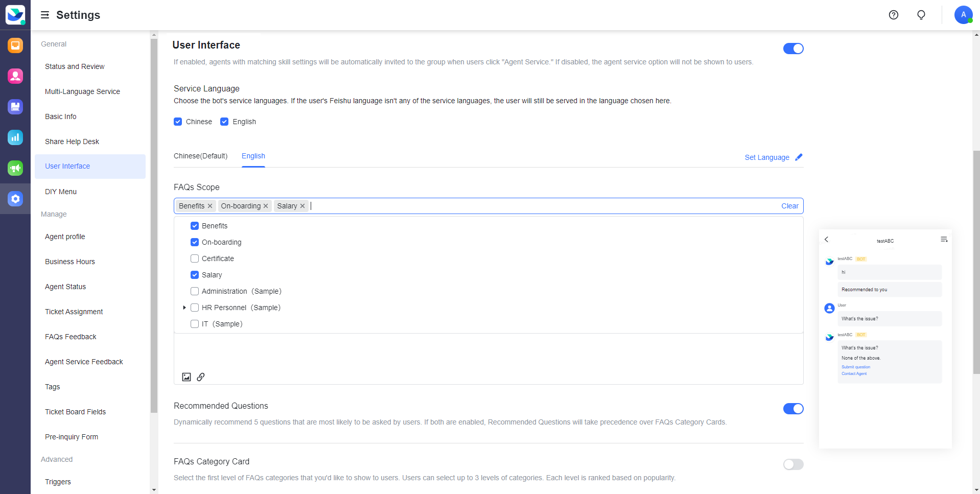Click the Clear link in FAQs Scope field
This screenshot has width=980, height=494.
[789, 206]
